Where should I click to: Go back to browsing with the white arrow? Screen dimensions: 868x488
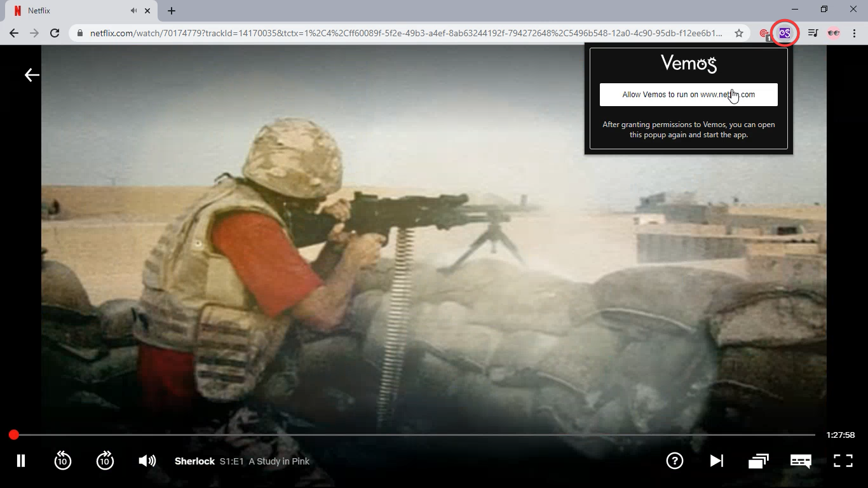point(32,75)
